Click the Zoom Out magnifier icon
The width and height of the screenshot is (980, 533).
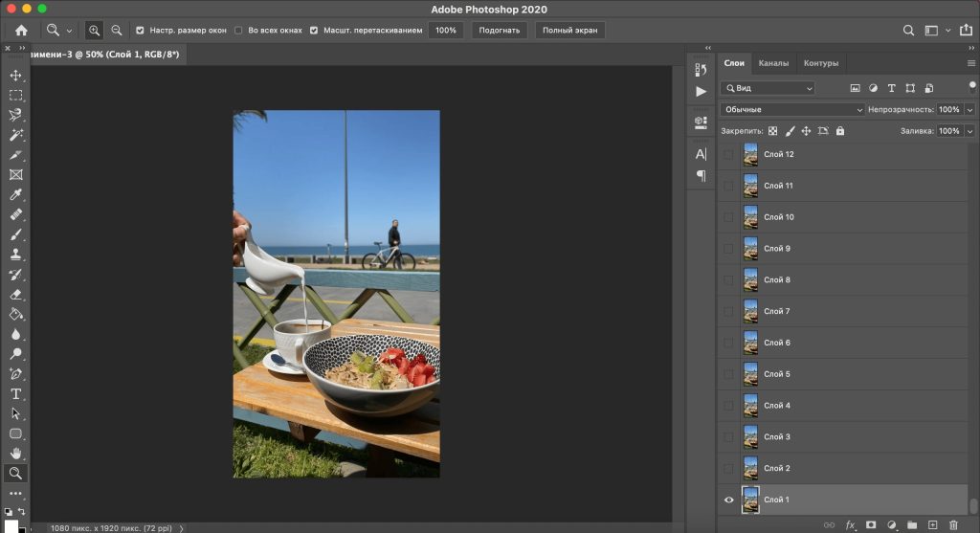click(x=117, y=31)
